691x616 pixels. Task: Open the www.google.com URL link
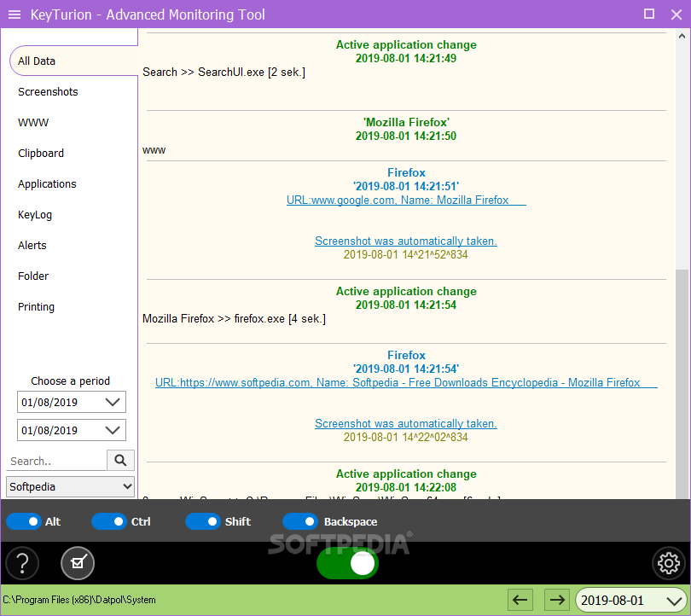click(406, 200)
